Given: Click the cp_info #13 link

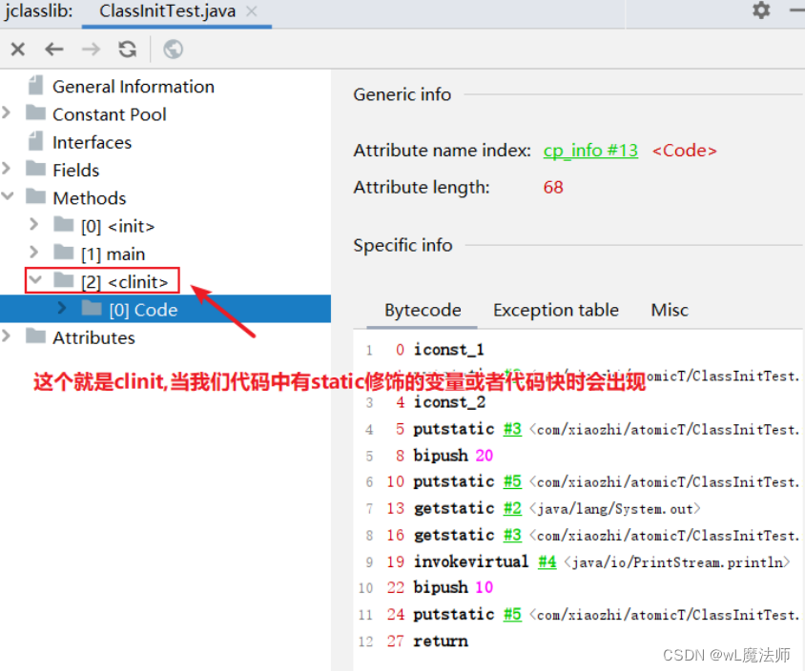Looking at the screenshot, I should coord(589,150).
